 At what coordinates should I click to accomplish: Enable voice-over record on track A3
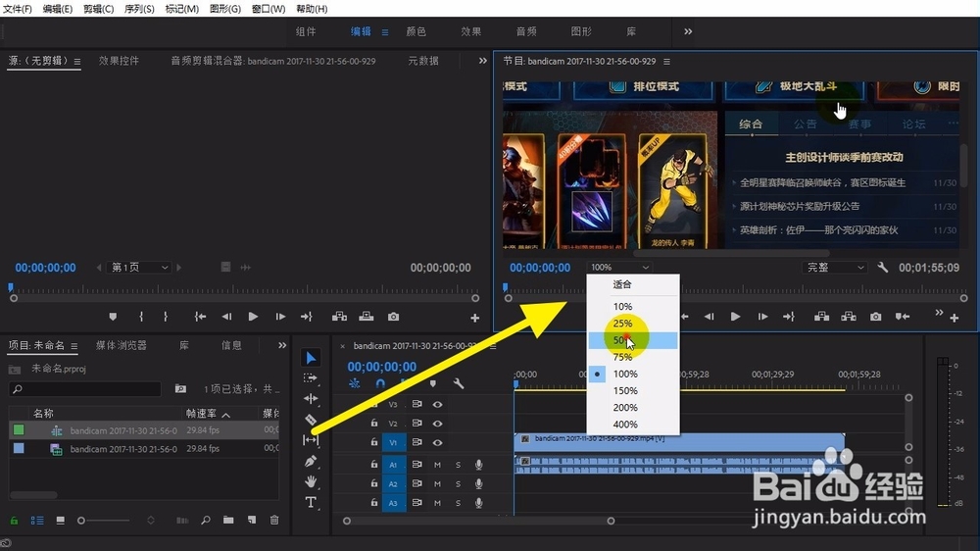[479, 502]
